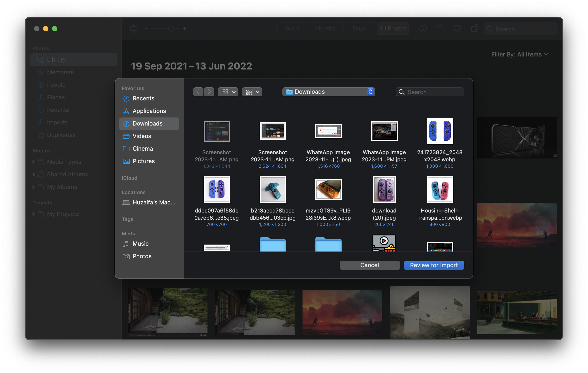This screenshot has width=588, height=373.
Task: Click the forward navigation arrow in dialog
Action: 209,92
